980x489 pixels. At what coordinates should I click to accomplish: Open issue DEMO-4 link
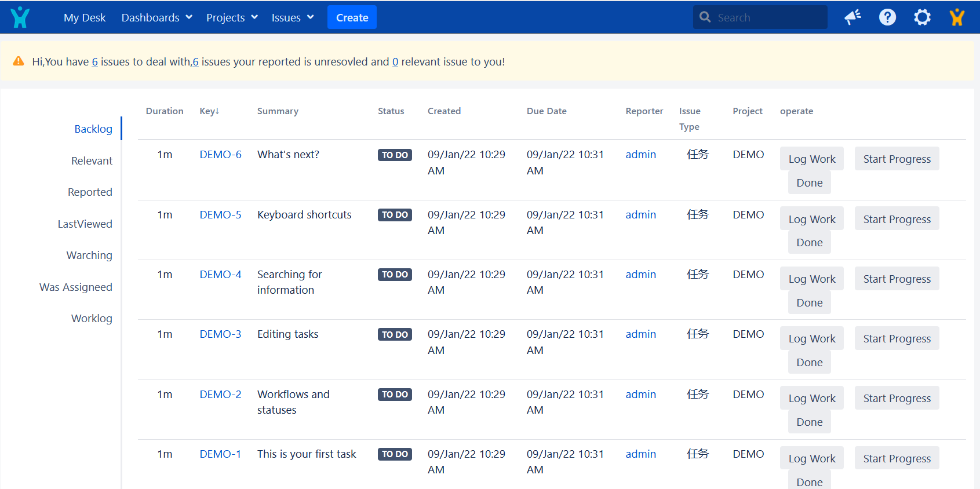coord(220,274)
